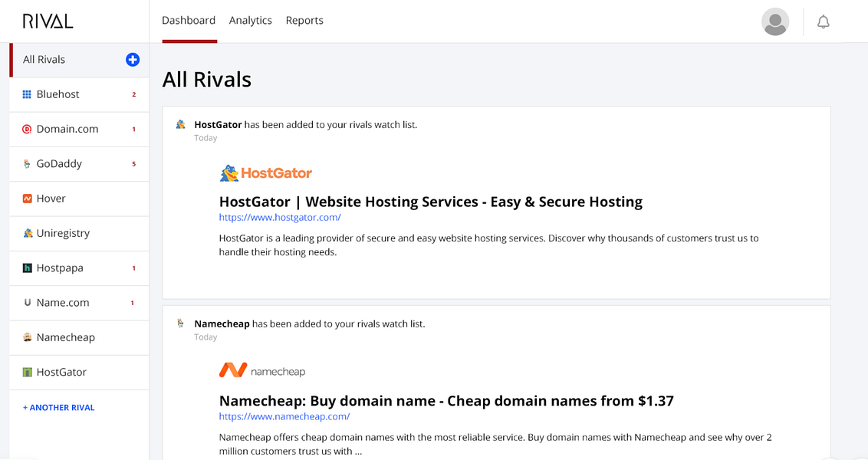Click the All Rivals page heading

tap(207, 80)
